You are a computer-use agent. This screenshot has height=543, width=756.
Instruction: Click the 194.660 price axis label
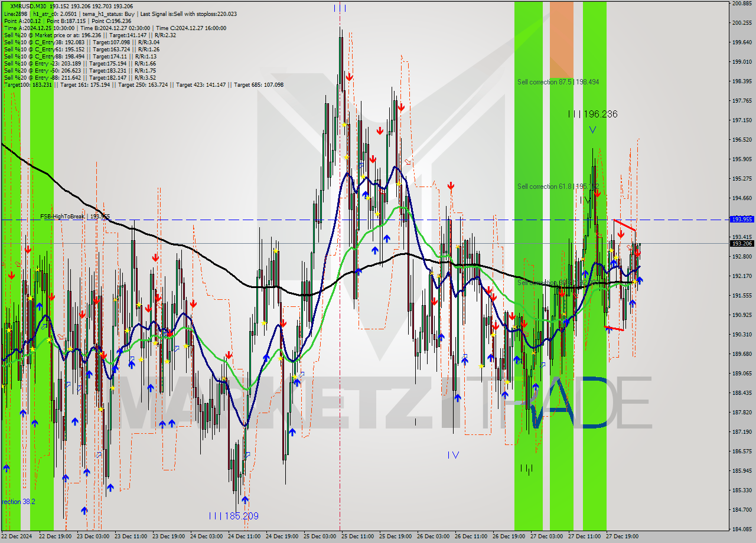pyautogui.click(x=742, y=198)
